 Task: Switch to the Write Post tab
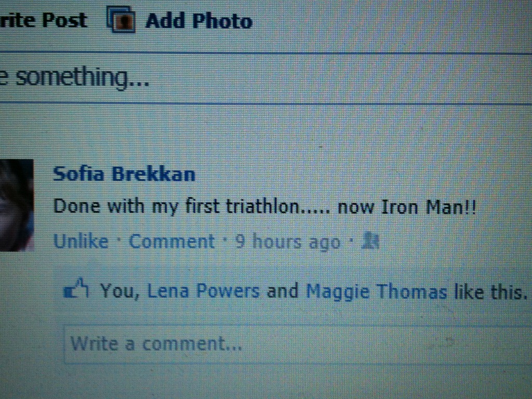click(x=44, y=20)
